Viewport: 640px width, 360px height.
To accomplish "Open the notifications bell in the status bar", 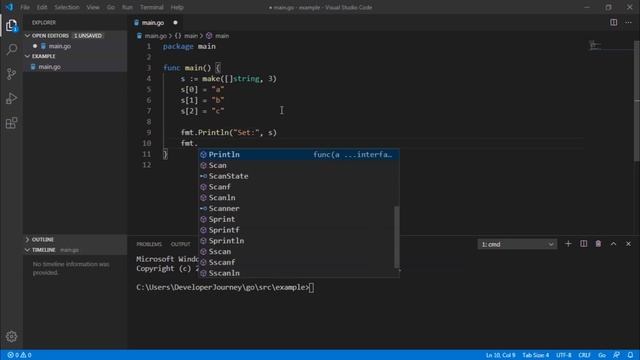I will tap(631, 355).
